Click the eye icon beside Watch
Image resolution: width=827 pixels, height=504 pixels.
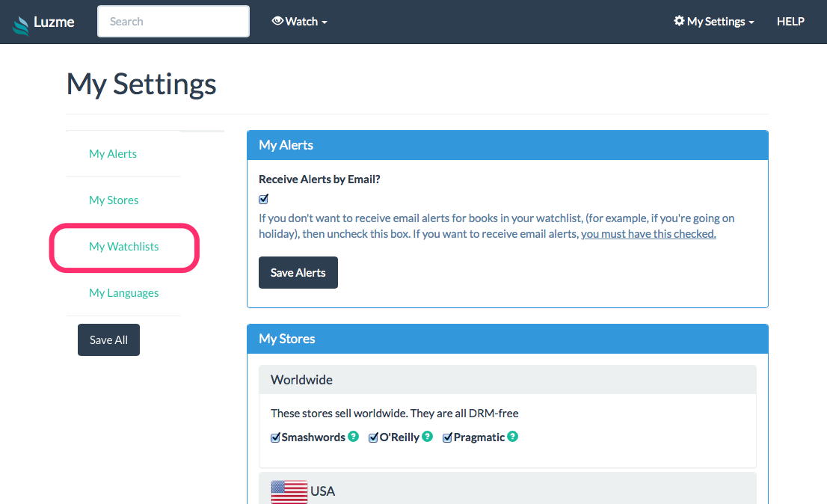tap(277, 21)
